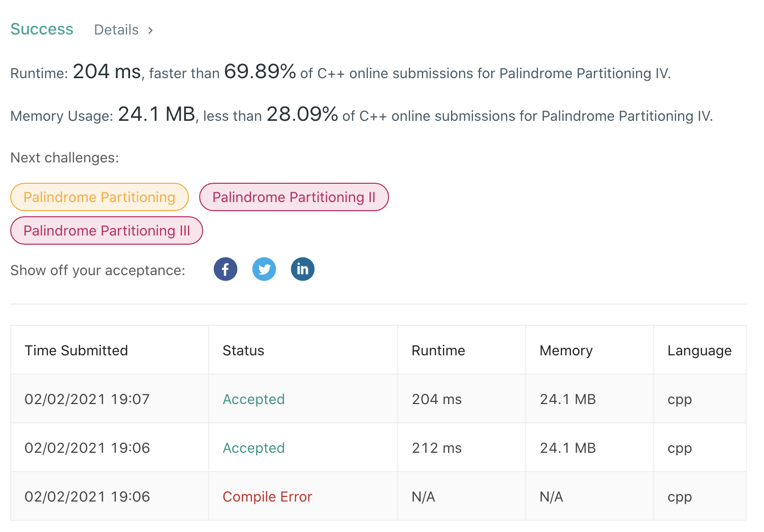Click the Language column header

[x=699, y=350]
